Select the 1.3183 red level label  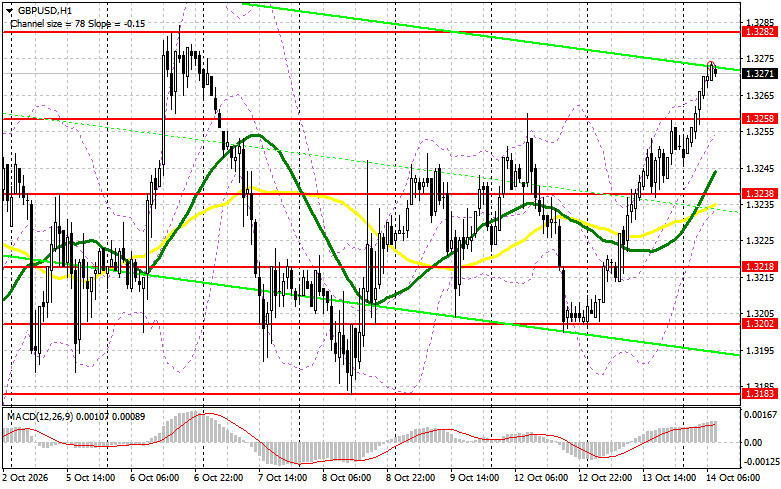coord(759,393)
